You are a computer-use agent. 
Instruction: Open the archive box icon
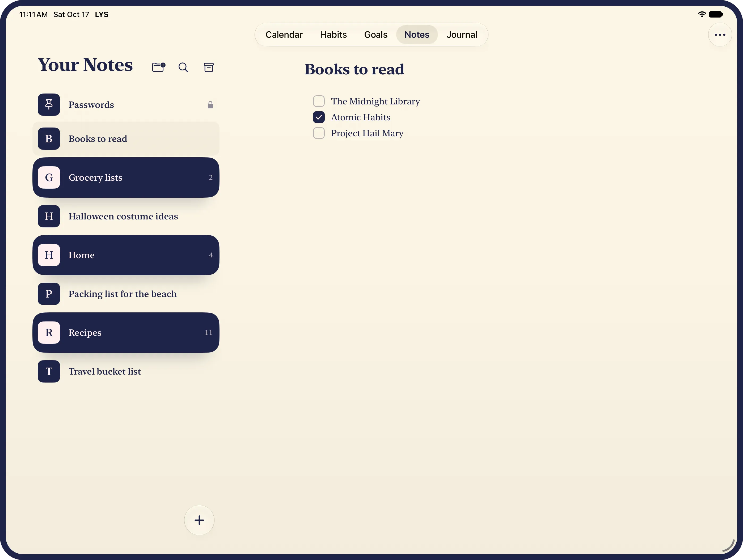(209, 67)
